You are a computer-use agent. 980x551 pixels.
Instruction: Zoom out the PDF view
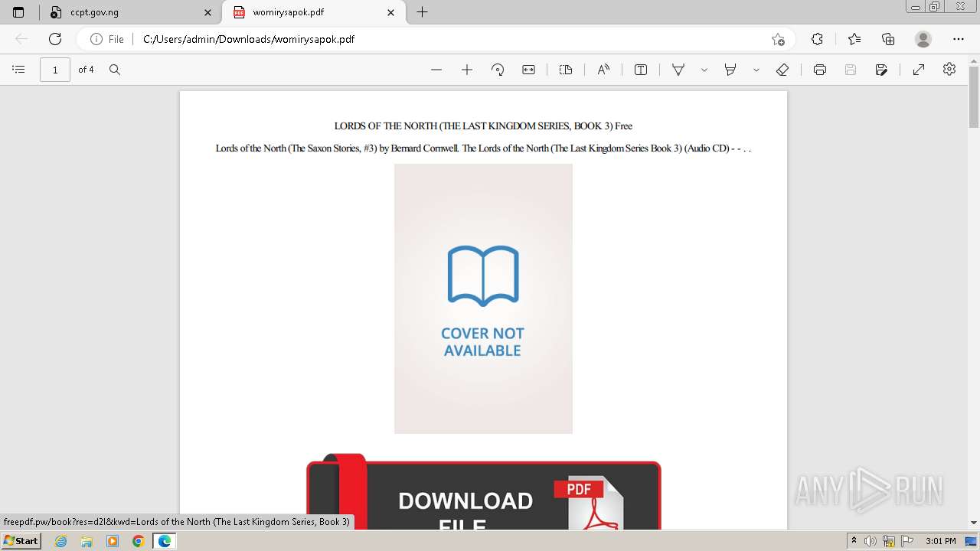tap(436, 70)
